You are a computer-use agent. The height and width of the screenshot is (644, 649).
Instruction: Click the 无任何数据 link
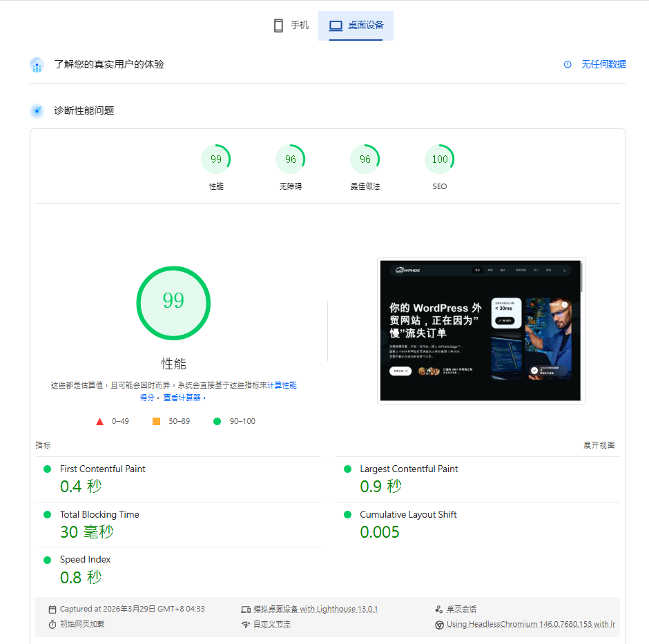[603, 64]
